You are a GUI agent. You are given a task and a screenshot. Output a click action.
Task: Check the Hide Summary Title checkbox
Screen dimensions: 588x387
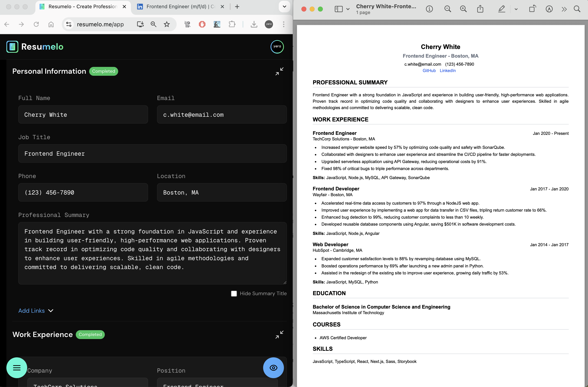234,293
